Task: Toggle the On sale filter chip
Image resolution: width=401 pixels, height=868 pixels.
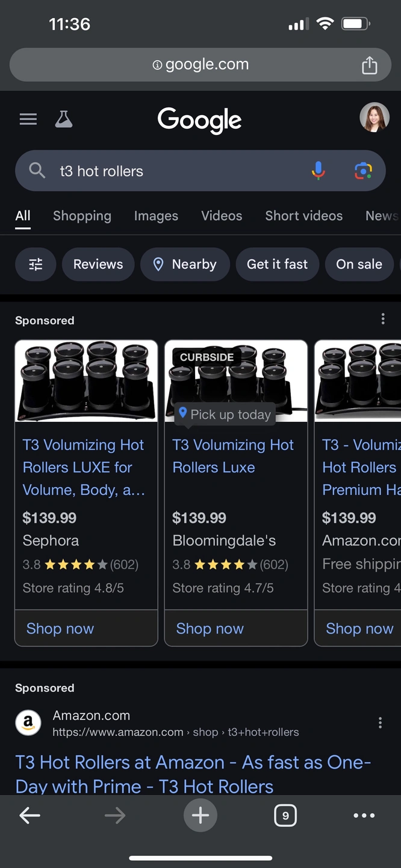Action: click(x=359, y=264)
